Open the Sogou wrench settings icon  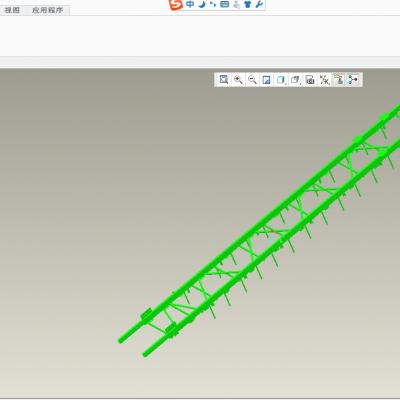(x=259, y=4)
